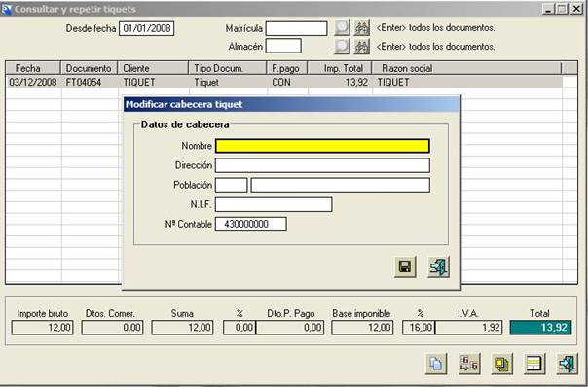Click the yellow stacked pages icon

coord(501,364)
